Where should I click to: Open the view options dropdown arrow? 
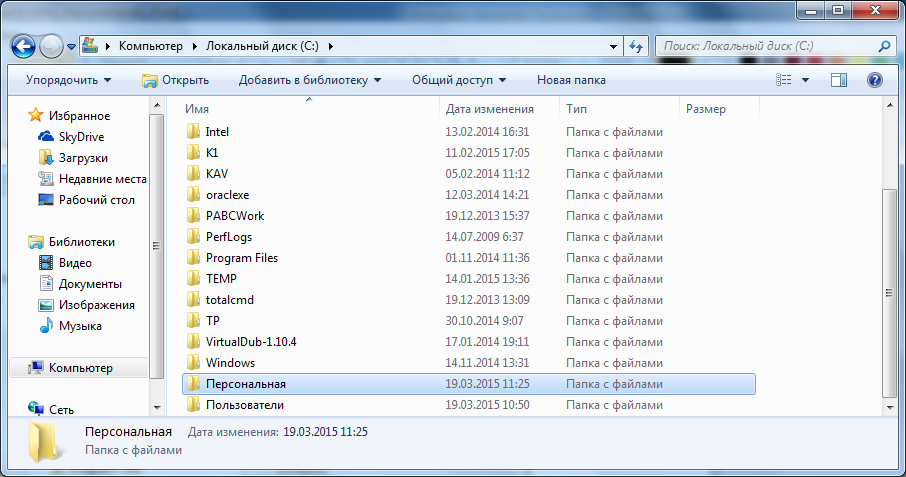(x=805, y=80)
